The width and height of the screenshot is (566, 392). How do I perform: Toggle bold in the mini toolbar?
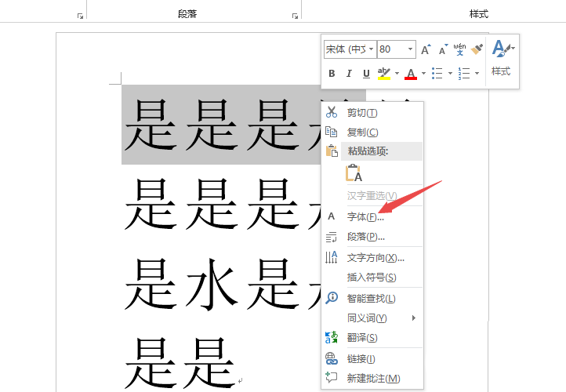[332, 74]
